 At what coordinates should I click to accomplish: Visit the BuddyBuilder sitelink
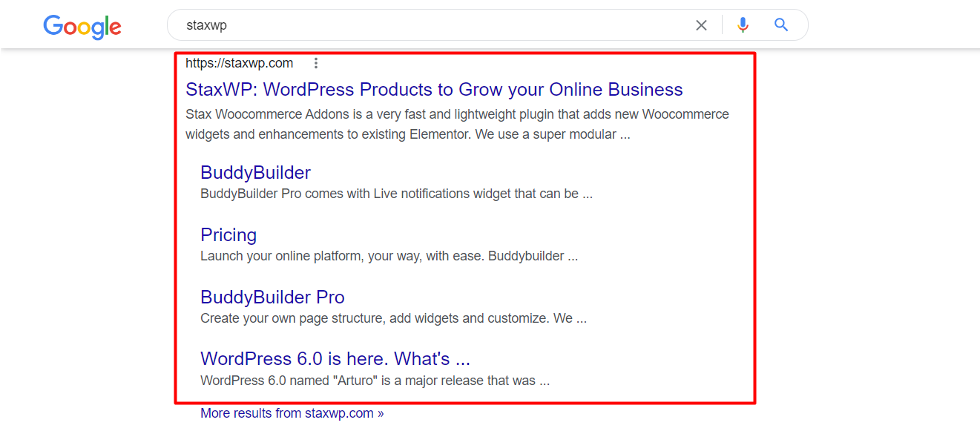pyautogui.click(x=255, y=172)
